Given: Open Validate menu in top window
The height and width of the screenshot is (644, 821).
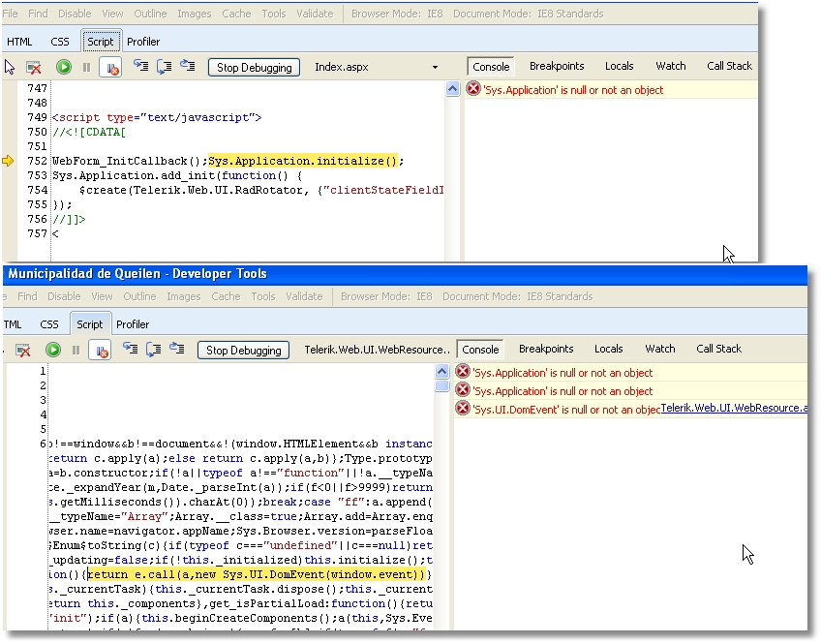Looking at the screenshot, I should [315, 14].
